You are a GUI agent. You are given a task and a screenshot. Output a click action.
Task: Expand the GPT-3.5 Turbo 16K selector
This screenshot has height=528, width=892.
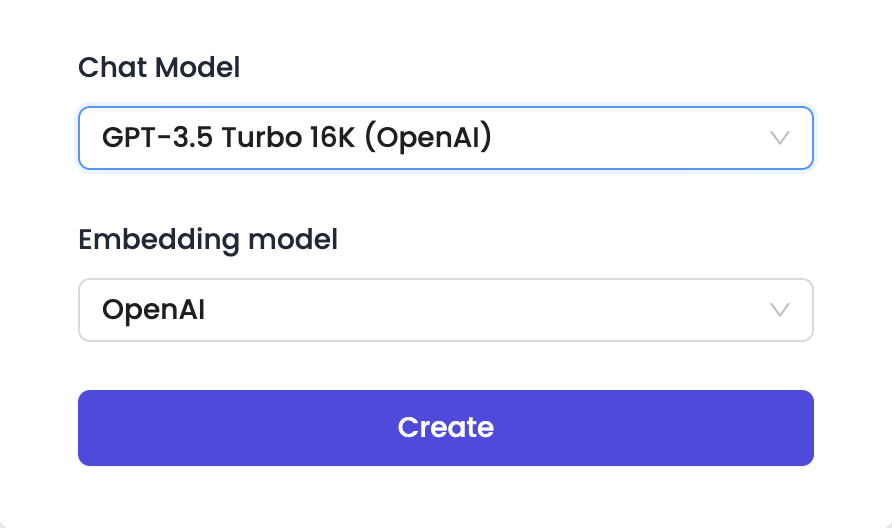(x=445, y=138)
